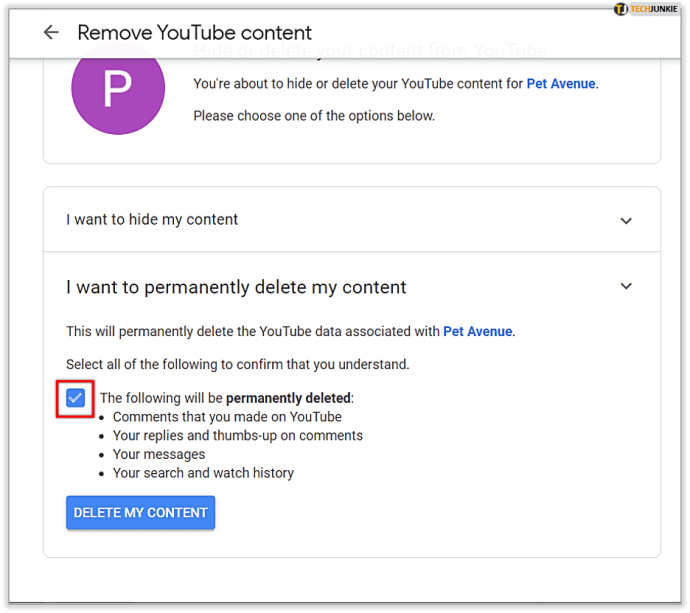This screenshot has height=613, width=690.
Task: Click 'Your replies and thumbs-up on comments' item
Action: click(238, 436)
